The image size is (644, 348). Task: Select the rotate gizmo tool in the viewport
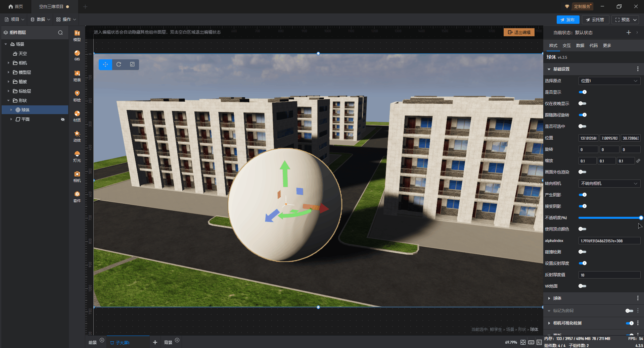(x=119, y=64)
